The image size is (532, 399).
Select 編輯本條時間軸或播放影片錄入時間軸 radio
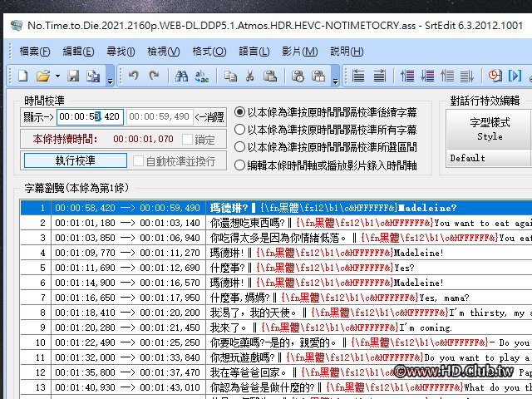point(239,165)
